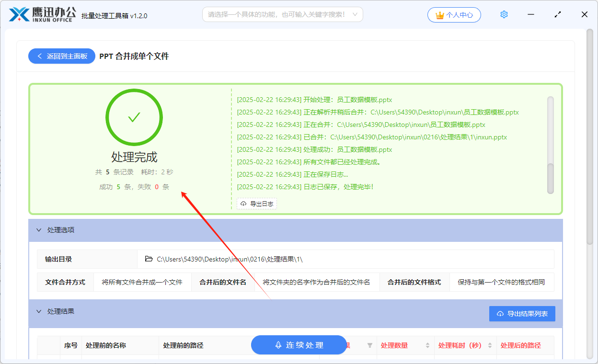Open settings gear icon
The image size is (598, 364).
[x=504, y=14]
